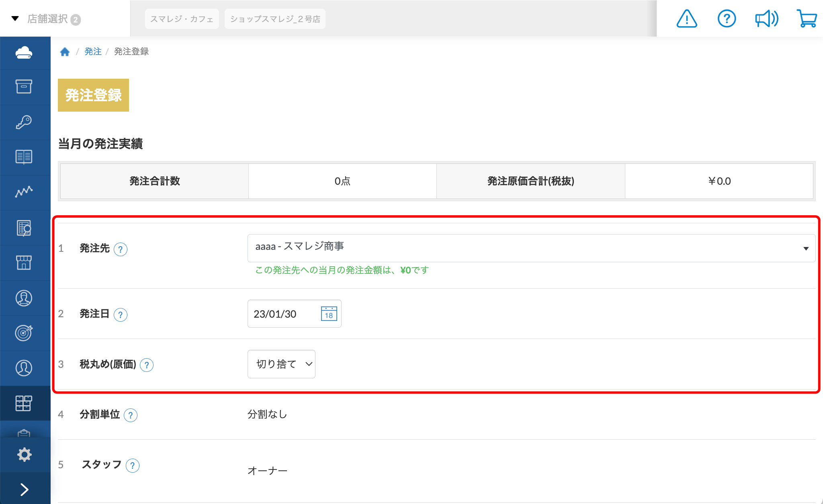
Task: Open the cloud home icon in sidebar
Action: coord(24,53)
